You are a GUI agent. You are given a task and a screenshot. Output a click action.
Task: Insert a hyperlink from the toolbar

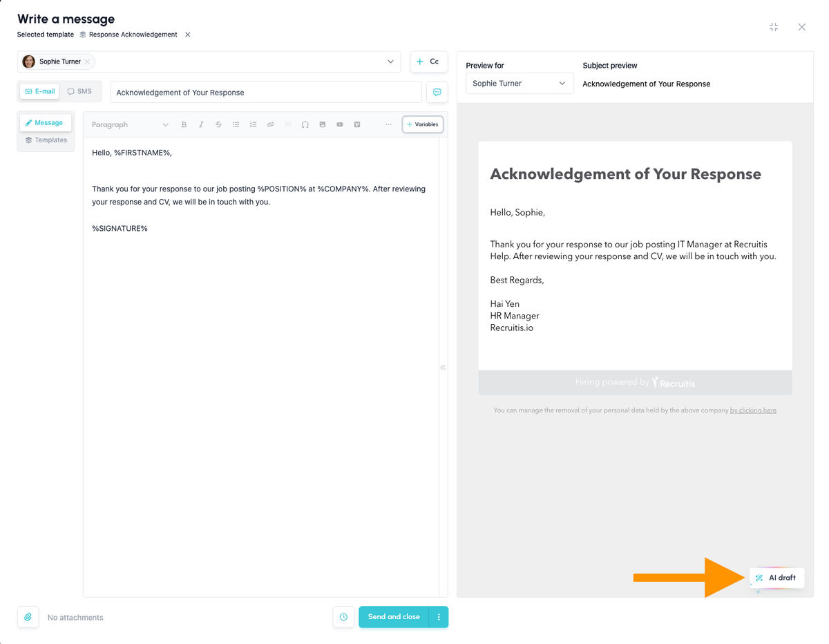click(x=270, y=124)
